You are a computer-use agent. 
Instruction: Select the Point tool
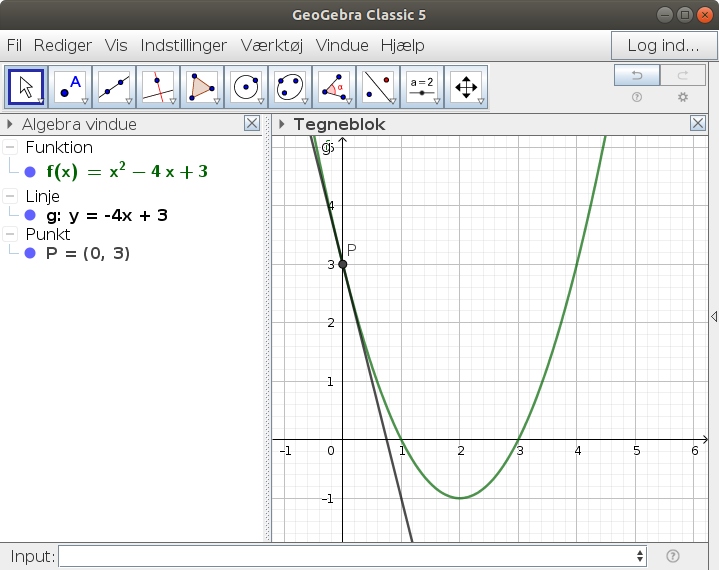[70, 87]
